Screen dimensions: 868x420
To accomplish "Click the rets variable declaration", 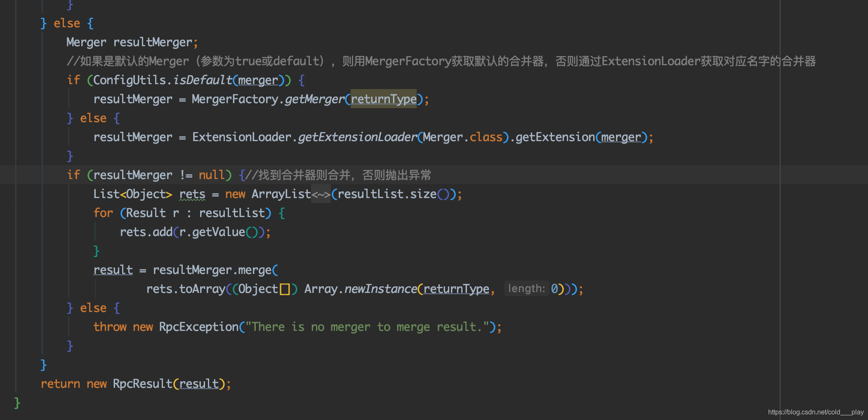I will (192, 194).
